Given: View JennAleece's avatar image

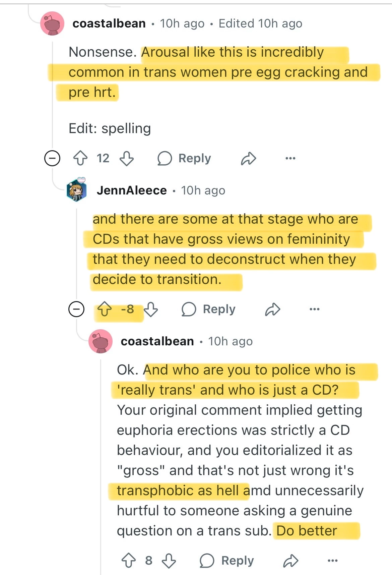Looking at the screenshot, I should (77, 190).
